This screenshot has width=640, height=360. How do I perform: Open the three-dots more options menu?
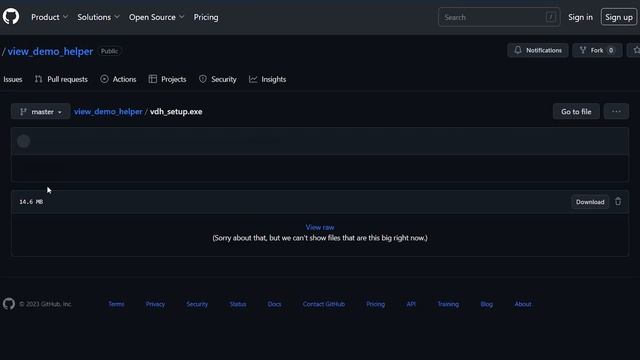pos(616,111)
